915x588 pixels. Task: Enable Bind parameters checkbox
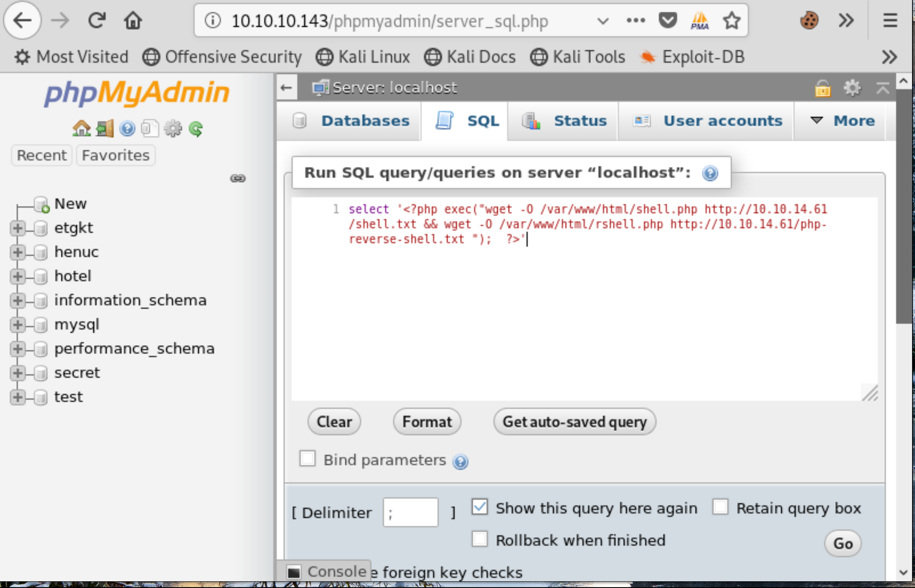point(307,458)
